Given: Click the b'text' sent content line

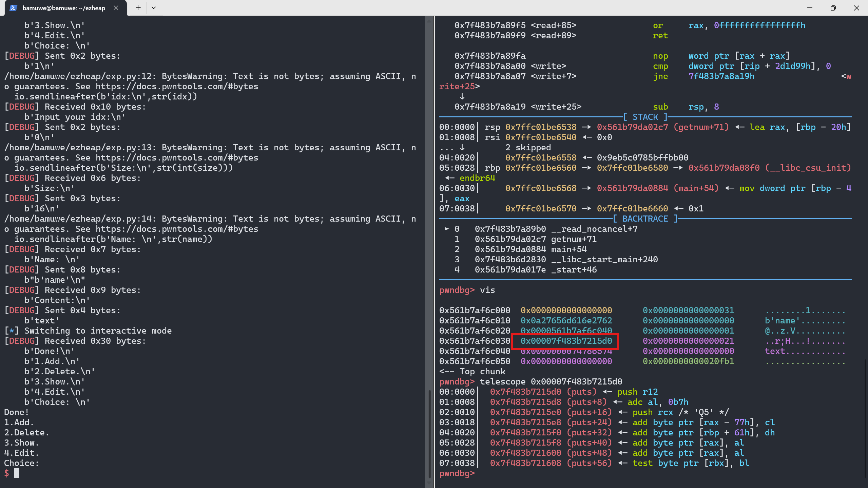Looking at the screenshot, I should pyautogui.click(x=42, y=321).
